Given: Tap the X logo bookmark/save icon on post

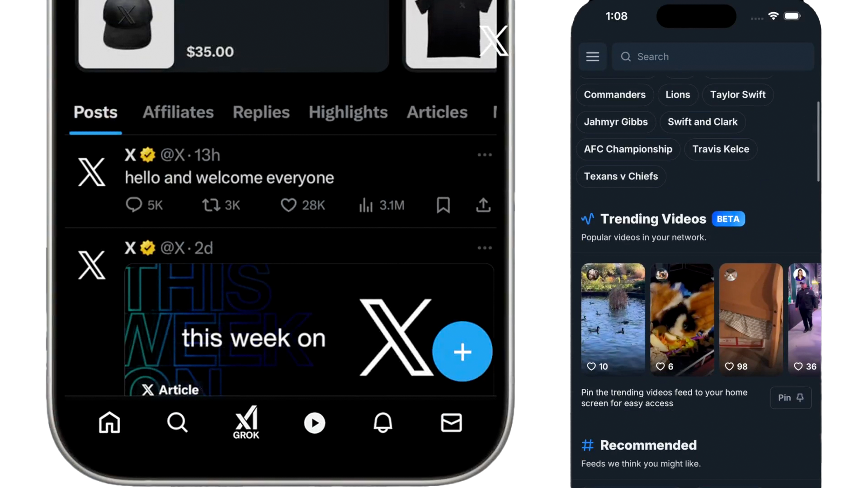Looking at the screenshot, I should tap(443, 205).
